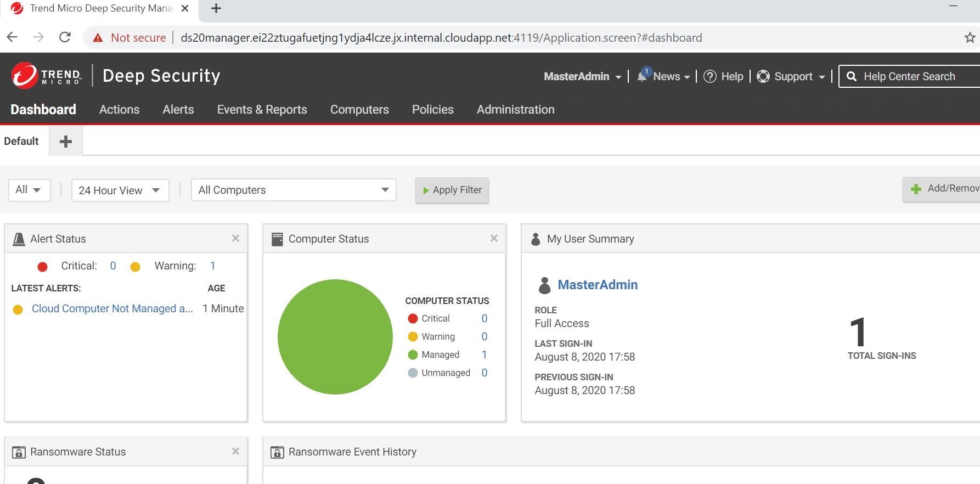
Task: Open the Events & Reports menu
Action: pos(262,109)
